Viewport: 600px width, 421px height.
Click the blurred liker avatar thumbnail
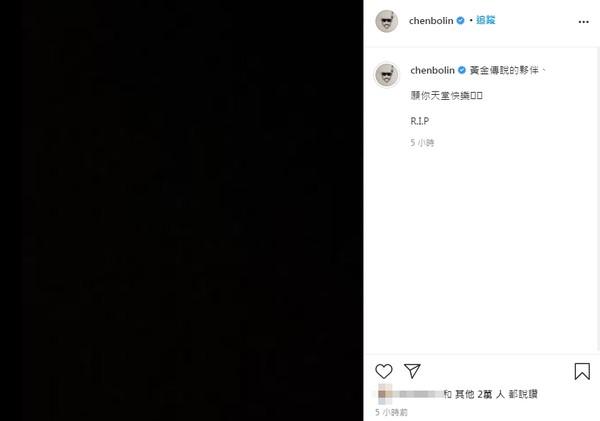pyautogui.click(x=385, y=394)
